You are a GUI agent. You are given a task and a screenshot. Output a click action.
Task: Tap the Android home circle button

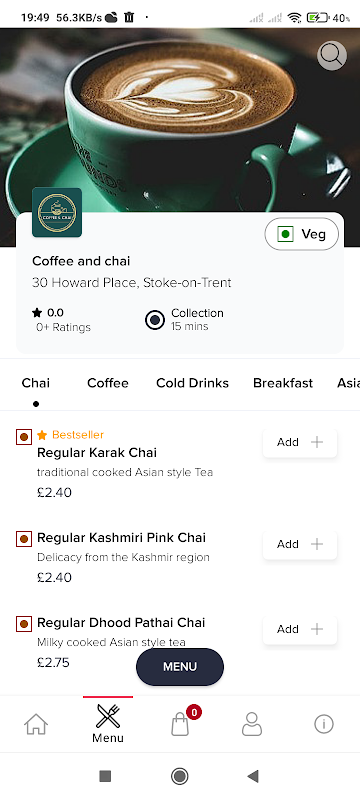coord(179,777)
